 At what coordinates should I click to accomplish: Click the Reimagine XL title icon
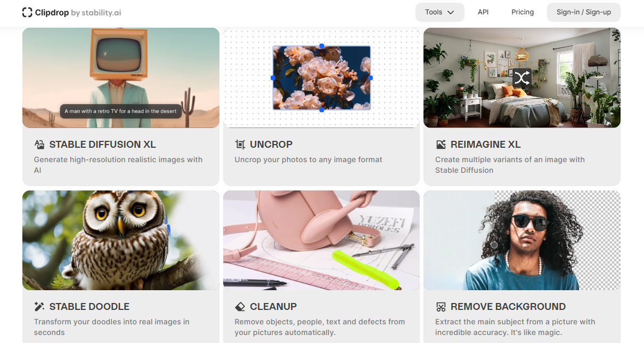click(441, 145)
